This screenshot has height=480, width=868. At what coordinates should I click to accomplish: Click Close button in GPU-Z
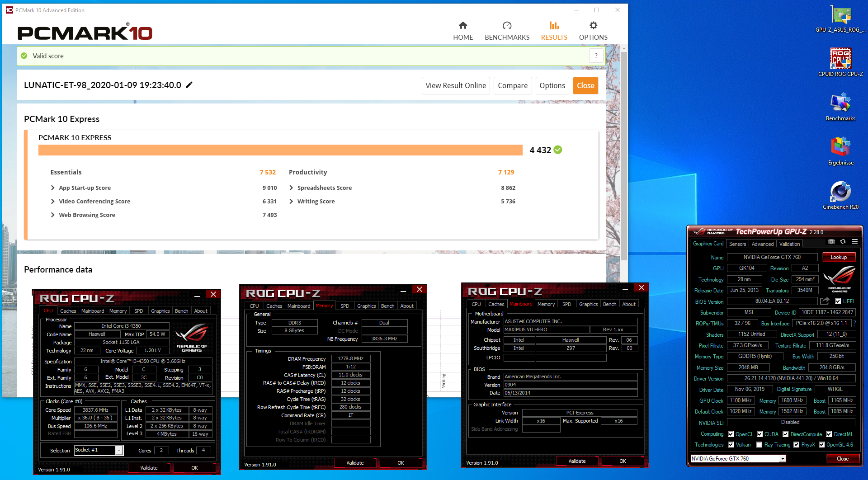coord(843,458)
